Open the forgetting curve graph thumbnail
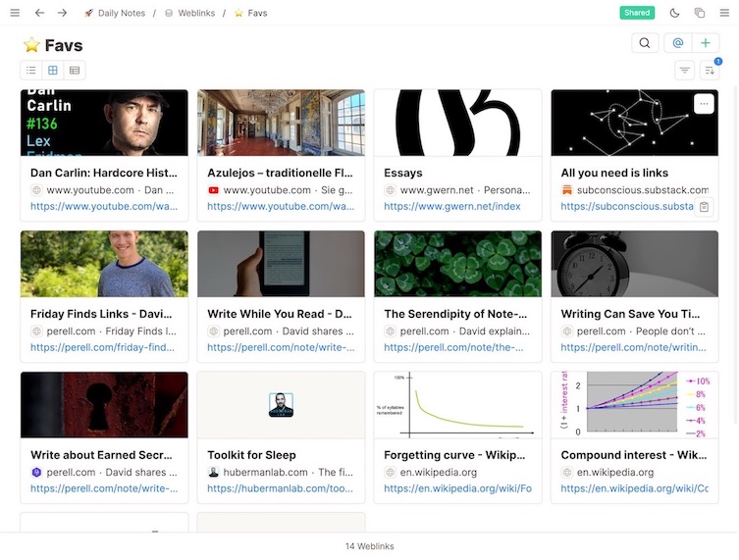The image size is (739, 560). (x=457, y=405)
